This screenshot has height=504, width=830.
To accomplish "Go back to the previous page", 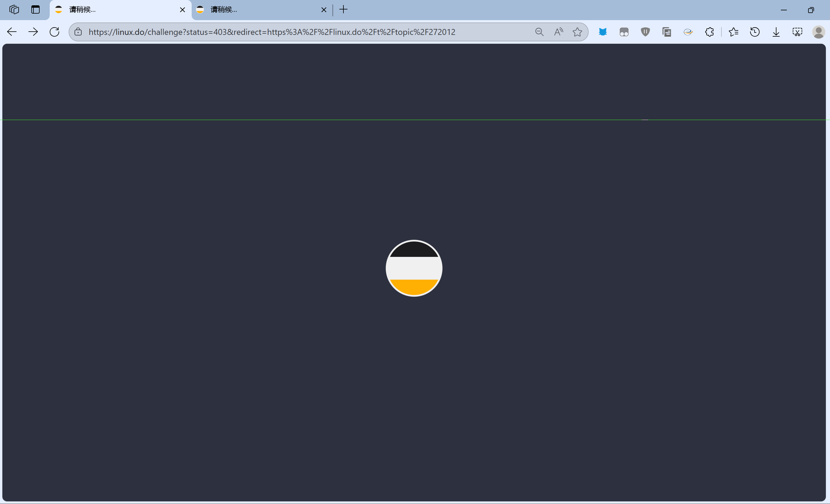I will (x=12, y=32).
